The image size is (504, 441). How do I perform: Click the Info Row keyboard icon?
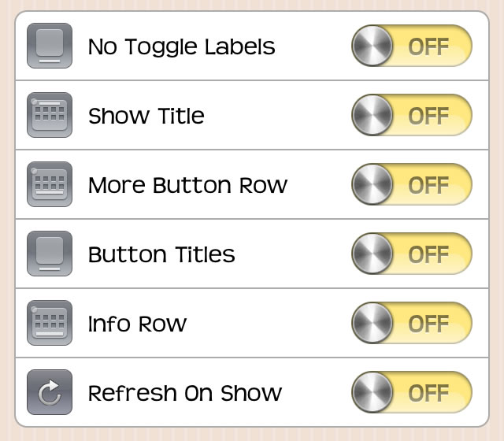pos(50,323)
